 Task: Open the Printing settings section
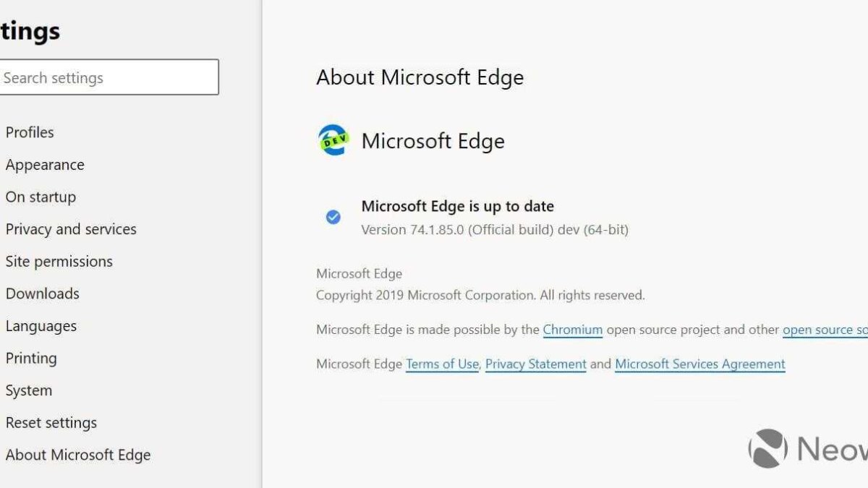[32, 358]
